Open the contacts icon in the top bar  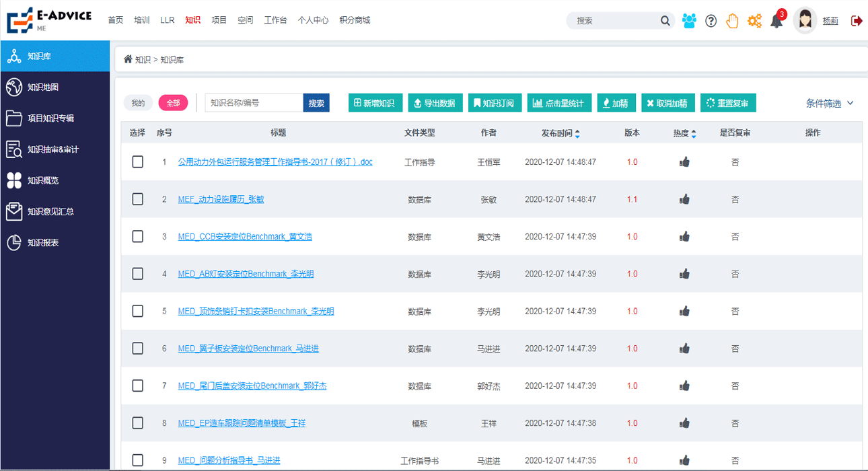(689, 20)
